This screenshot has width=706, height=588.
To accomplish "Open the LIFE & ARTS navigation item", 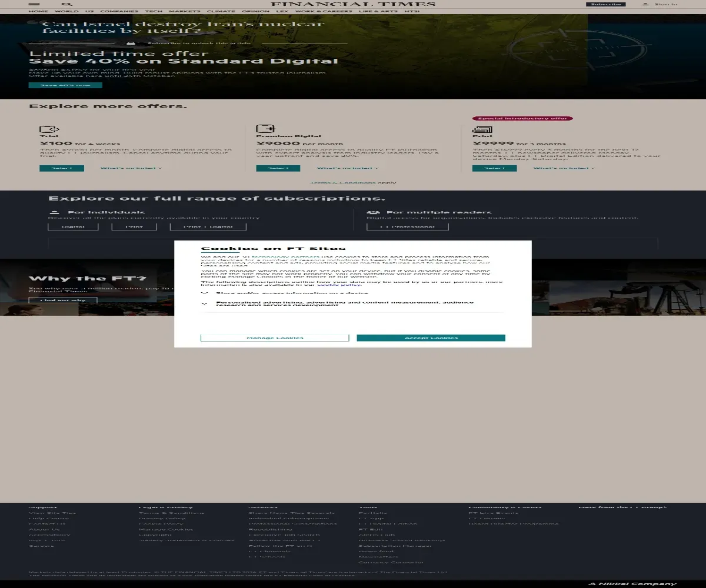I will [378, 11].
